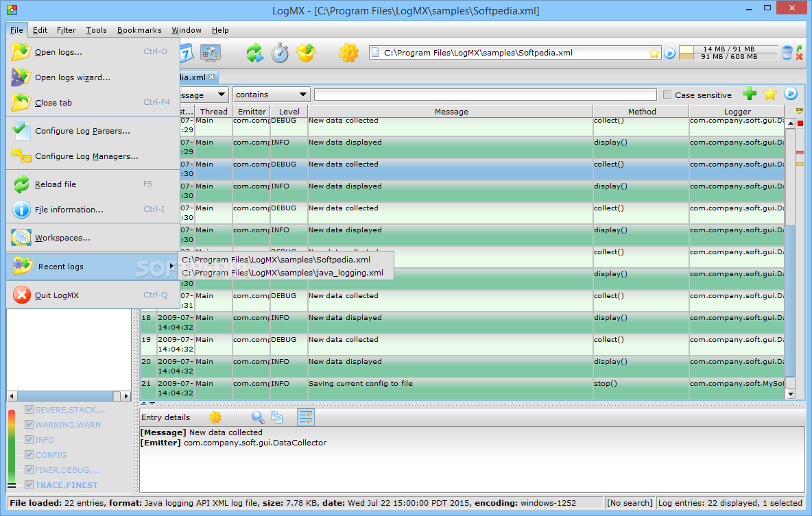Click the up arrow of the table's vertical scrollbar
Screen dimensions: 812x516
point(790,123)
